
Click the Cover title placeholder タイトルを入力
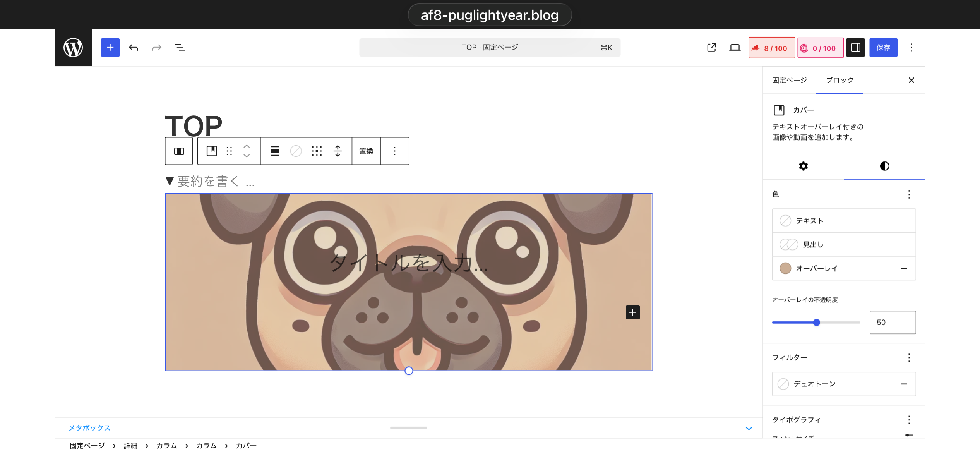coord(408,263)
